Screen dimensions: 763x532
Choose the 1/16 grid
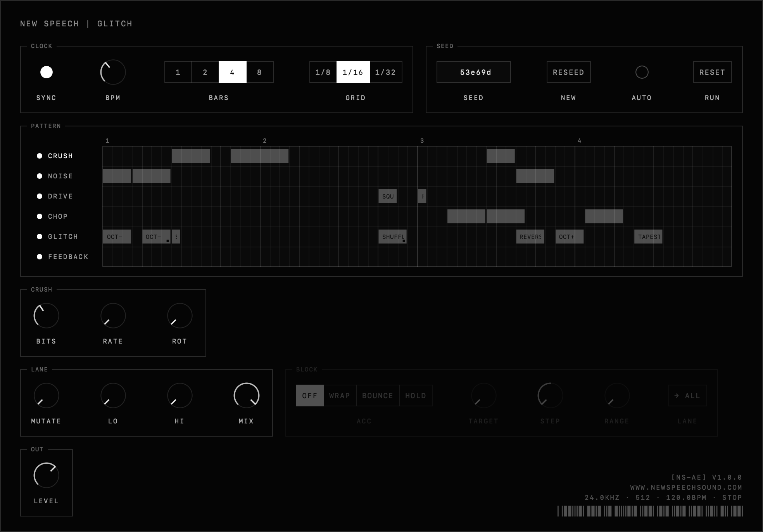(x=353, y=72)
